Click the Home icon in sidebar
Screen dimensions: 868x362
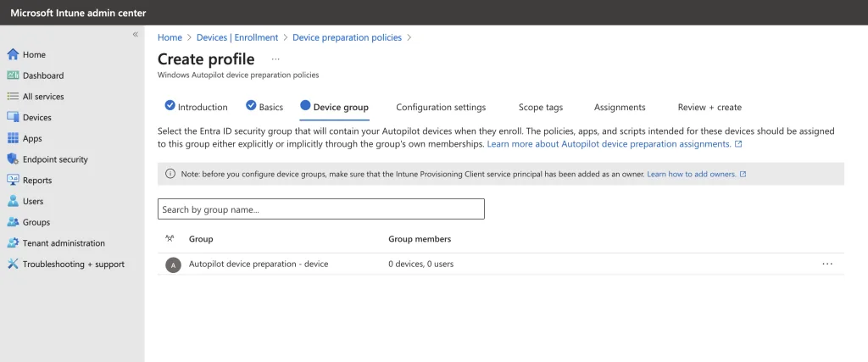[x=13, y=54]
